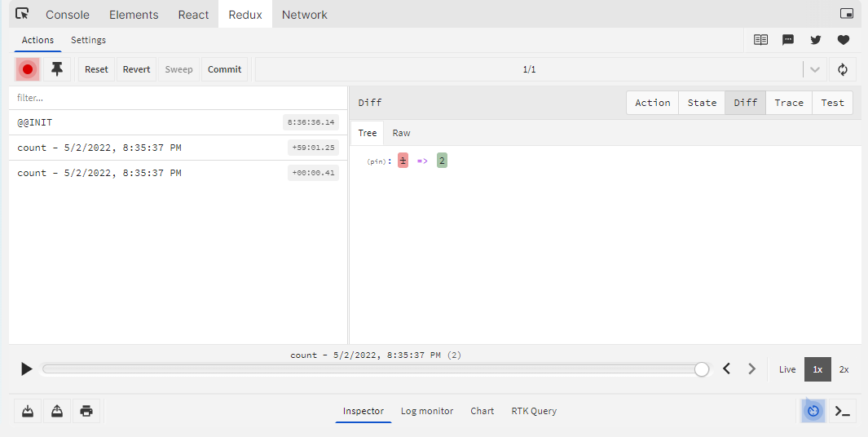Click the print icon
The image size is (868, 437).
click(86, 411)
